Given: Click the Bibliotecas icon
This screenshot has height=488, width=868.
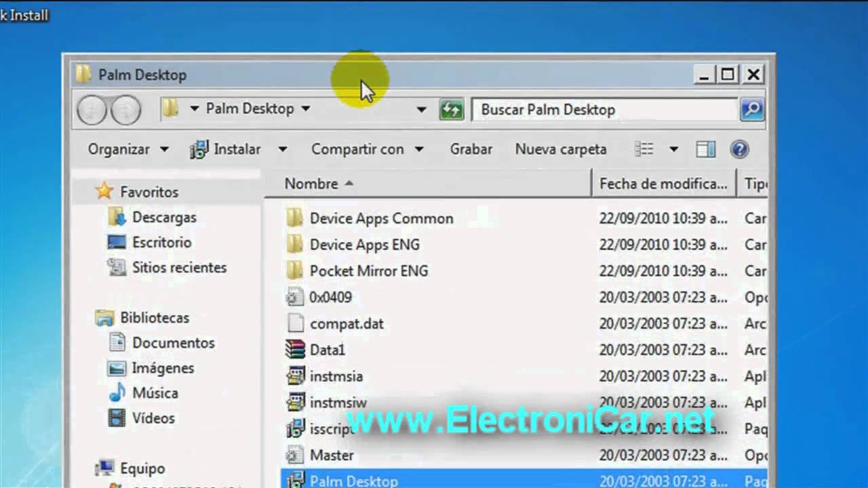Looking at the screenshot, I should coord(104,317).
